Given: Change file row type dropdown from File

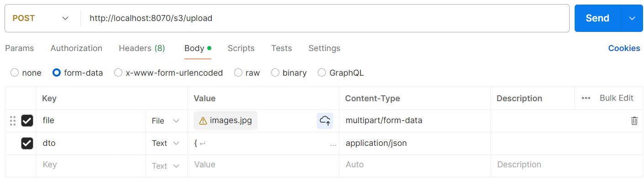Looking at the screenshot, I should pyautogui.click(x=166, y=121).
